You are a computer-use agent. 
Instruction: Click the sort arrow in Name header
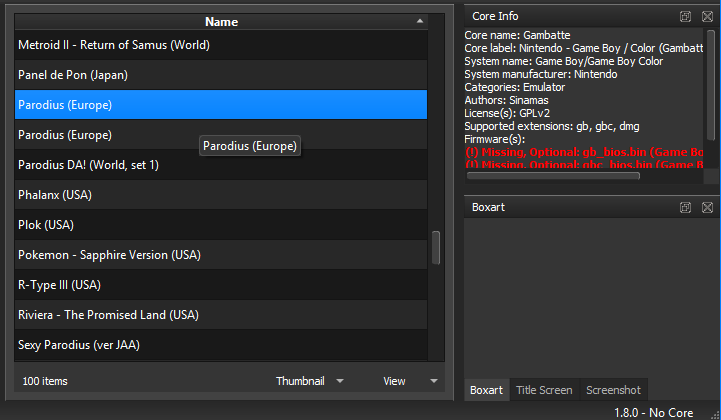click(420, 21)
